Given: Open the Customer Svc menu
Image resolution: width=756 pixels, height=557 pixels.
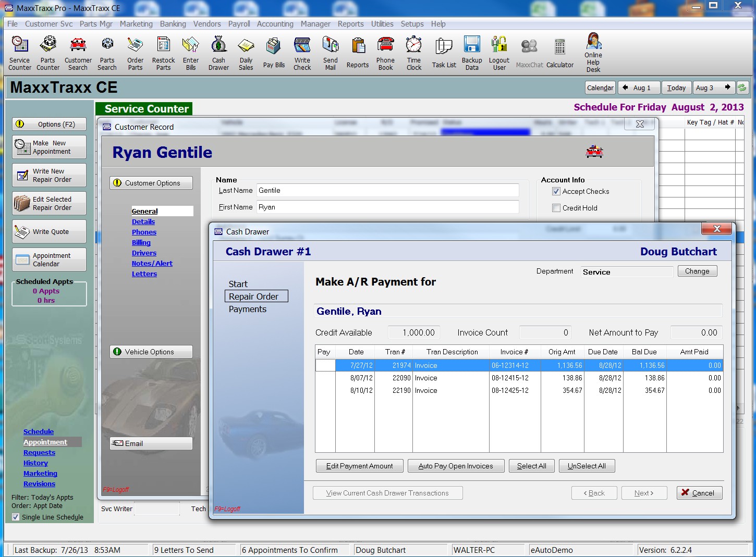Looking at the screenshot, I should [x=49, y=24].
